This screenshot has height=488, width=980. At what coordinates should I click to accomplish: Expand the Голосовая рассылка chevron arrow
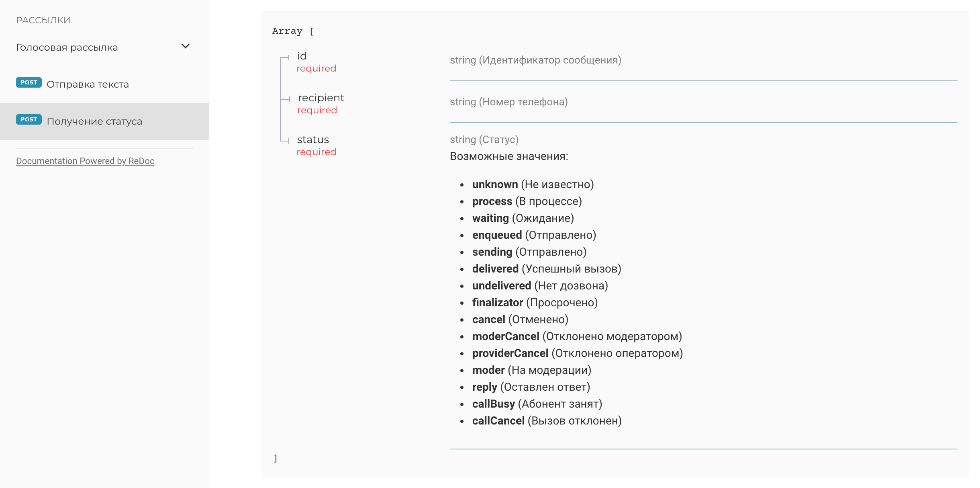point(186,46)
